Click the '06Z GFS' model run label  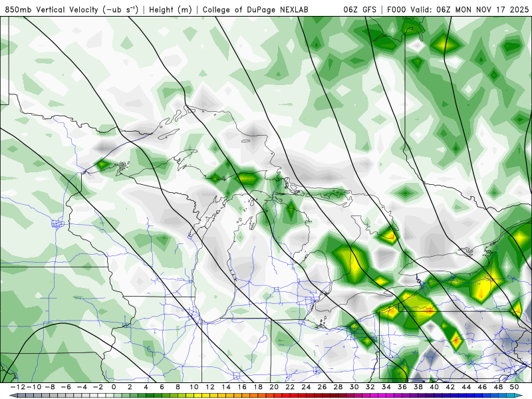tap(360, 9)
